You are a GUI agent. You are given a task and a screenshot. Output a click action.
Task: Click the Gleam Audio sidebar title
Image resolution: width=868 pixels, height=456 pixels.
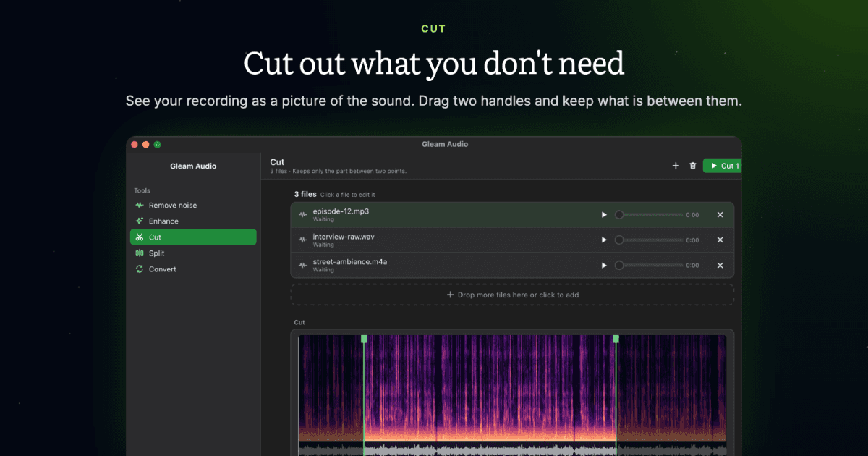[x=193, y=166]
